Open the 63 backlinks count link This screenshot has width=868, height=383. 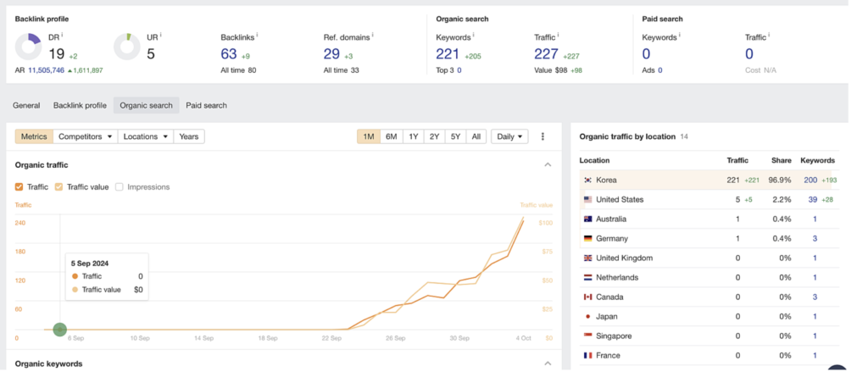pos(229,53)
